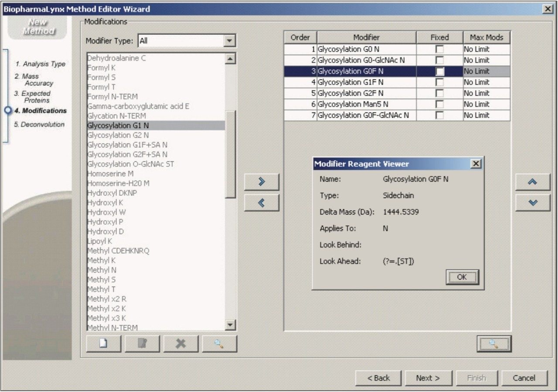Screen dimensions: 558x392
Task: Click the Fixed column header
Action: click(439, 37)
